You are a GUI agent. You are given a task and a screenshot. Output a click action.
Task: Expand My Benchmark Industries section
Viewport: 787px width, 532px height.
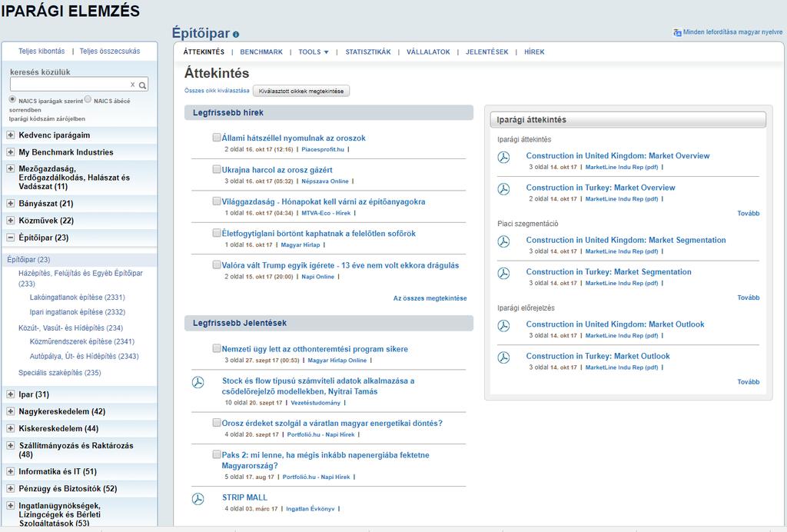[x=10, y=152]
